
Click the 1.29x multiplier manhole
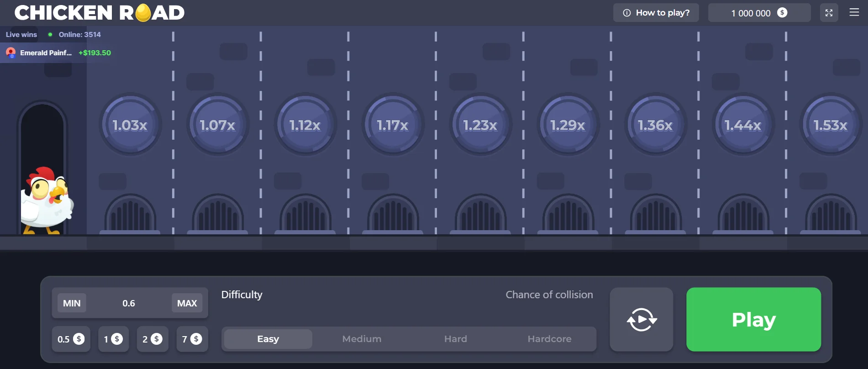click(x=568, y=125)
